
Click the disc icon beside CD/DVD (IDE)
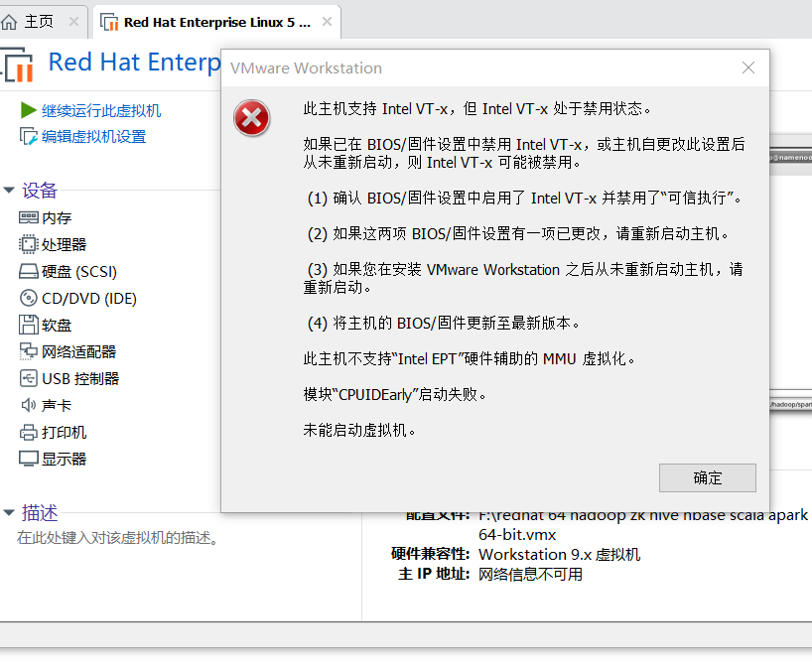[29, 298]
